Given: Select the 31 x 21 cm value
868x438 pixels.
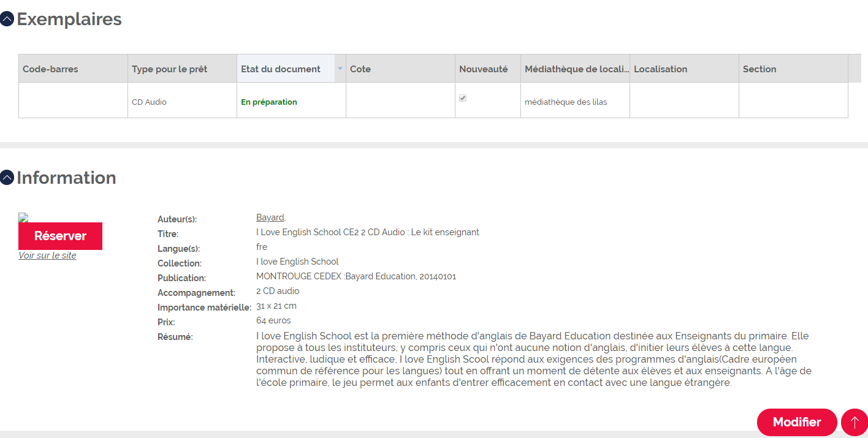Looking at the screenshot, I should (x=276, y=306).
